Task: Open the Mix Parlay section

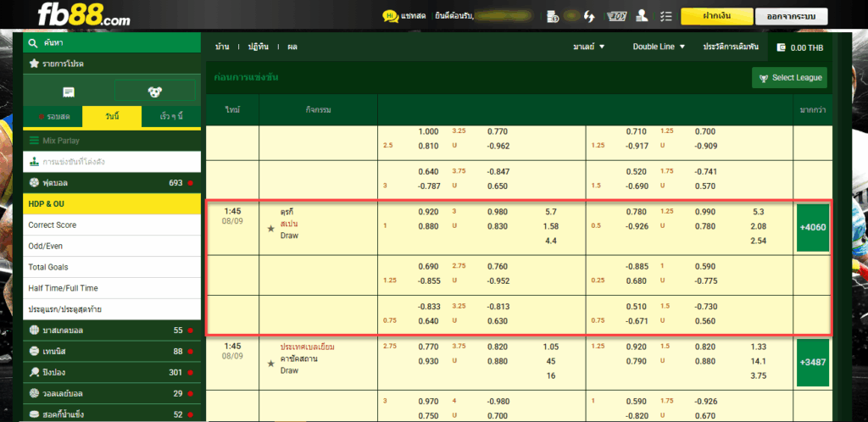Action: [x=112, y=141]
